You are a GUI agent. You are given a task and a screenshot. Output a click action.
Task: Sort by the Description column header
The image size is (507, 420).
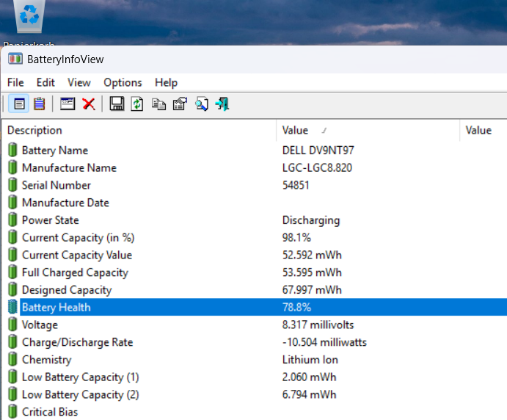tap(139, 131)
